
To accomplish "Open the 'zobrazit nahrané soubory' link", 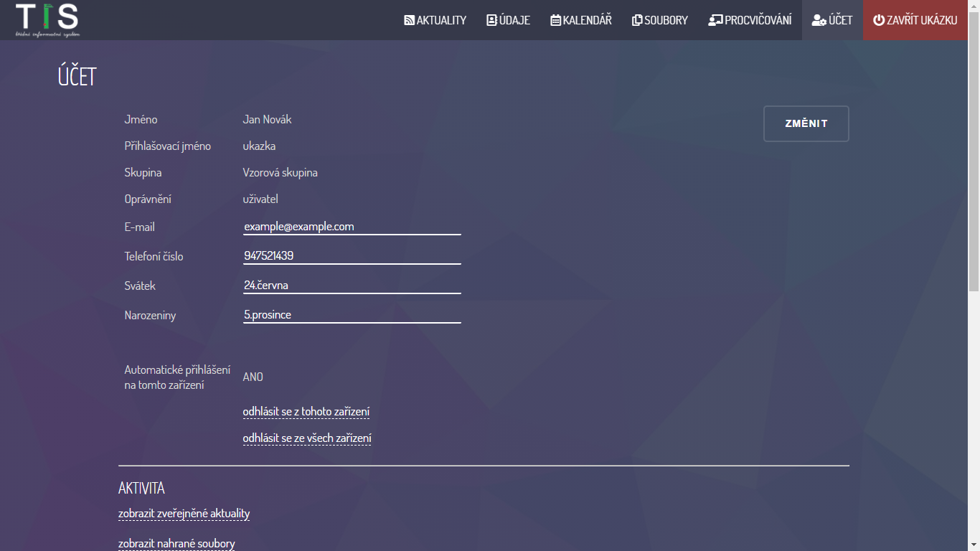I will [x=176, y=543].
